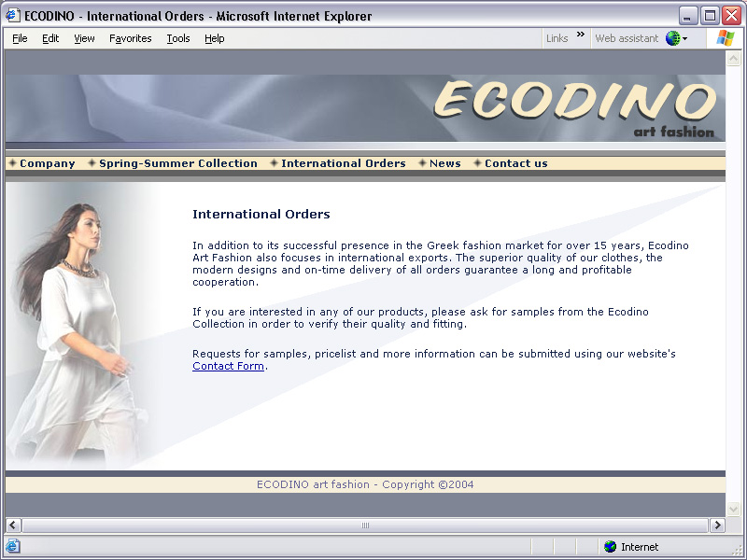Viewport: 747px width, 560px height.
Task: Follow the Contact Form hyperlink
Action: pos(228,366)
